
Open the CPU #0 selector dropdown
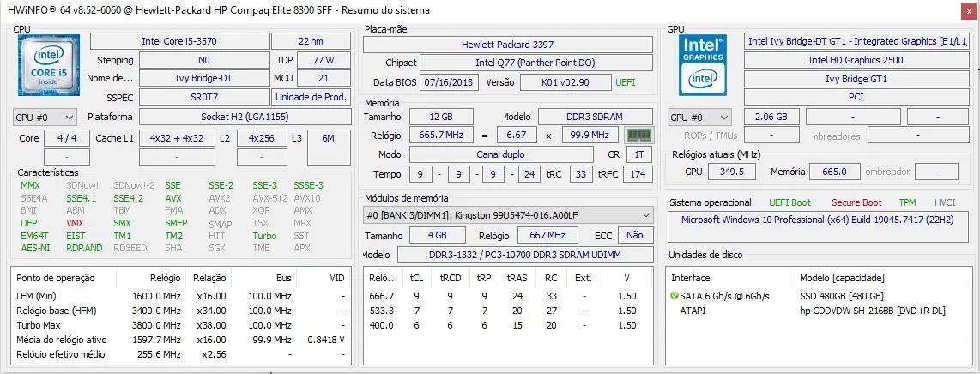[x=45, y=117]
